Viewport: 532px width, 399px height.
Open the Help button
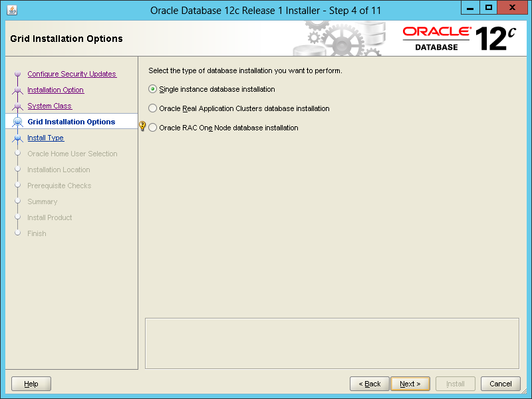coord(31,384)
